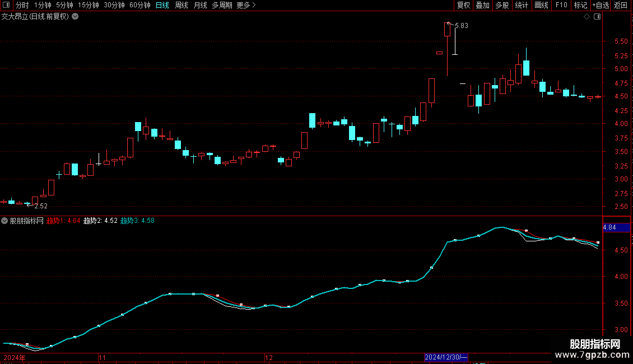Open the 多周期 multi-period view

tap(222, 5)
